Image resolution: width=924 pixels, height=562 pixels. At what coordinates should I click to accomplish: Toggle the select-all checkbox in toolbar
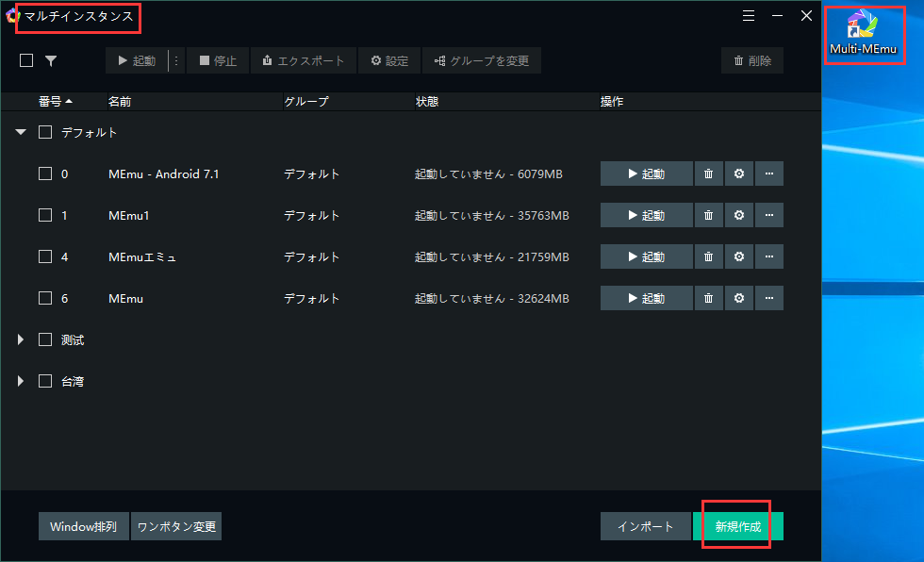coord(26,60)
